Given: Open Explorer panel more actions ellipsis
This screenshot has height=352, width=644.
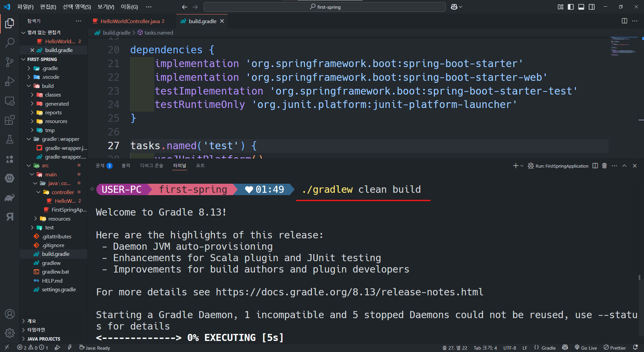Looking at the screenshot, I should 78,21.
